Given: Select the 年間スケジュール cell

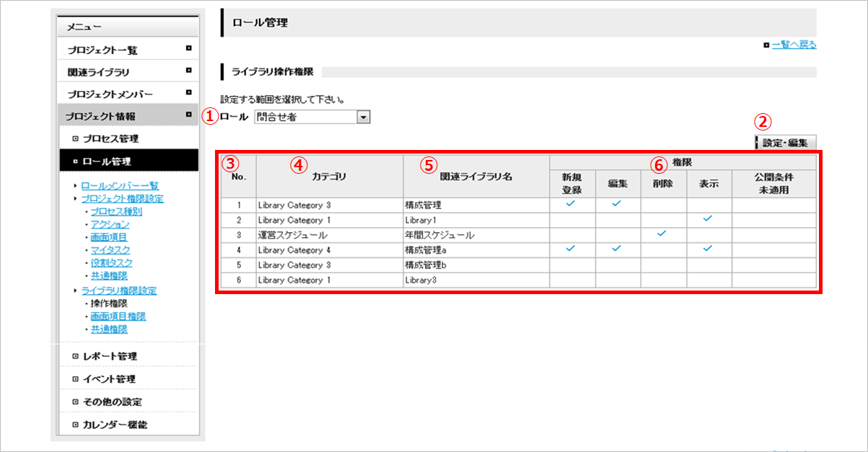Looking at the screenshot, I should pyautogui.click(x=476, y=234).
